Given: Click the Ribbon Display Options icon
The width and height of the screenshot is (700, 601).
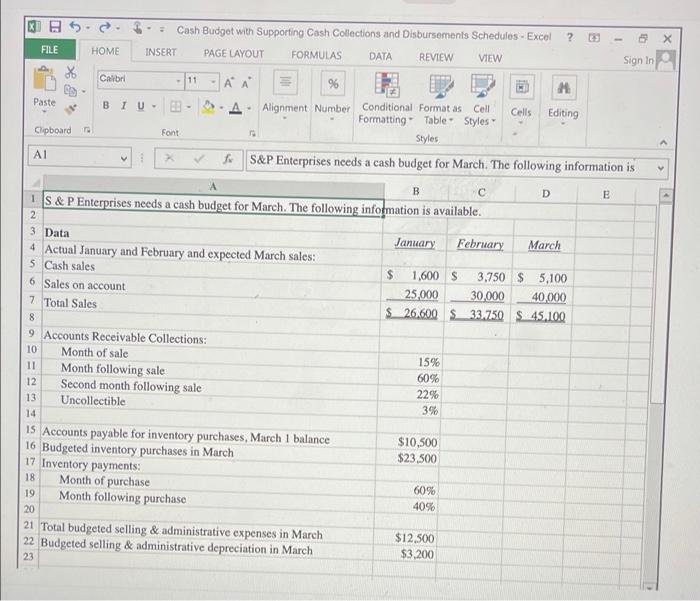Looking at the screenshot, I should tap(594, 38).
